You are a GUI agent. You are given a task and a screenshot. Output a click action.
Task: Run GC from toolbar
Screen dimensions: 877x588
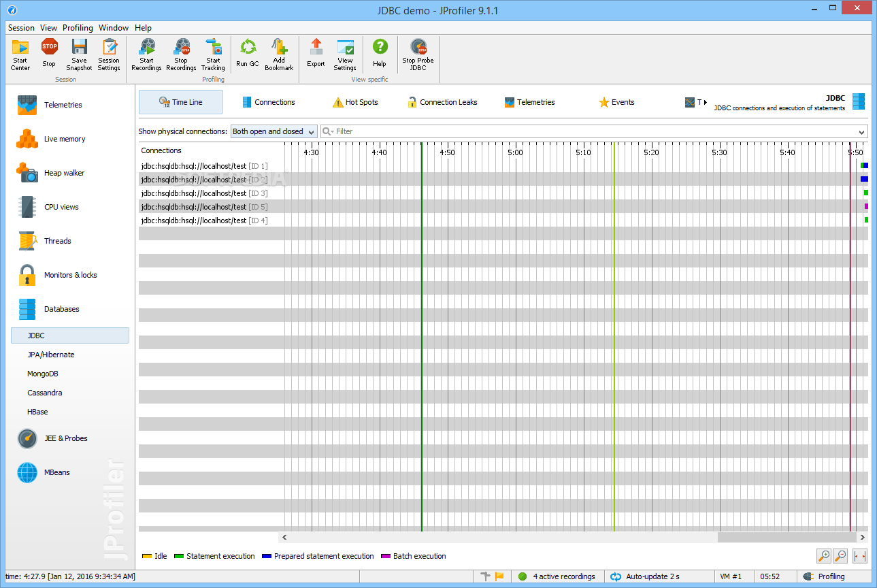click(248, 54)
